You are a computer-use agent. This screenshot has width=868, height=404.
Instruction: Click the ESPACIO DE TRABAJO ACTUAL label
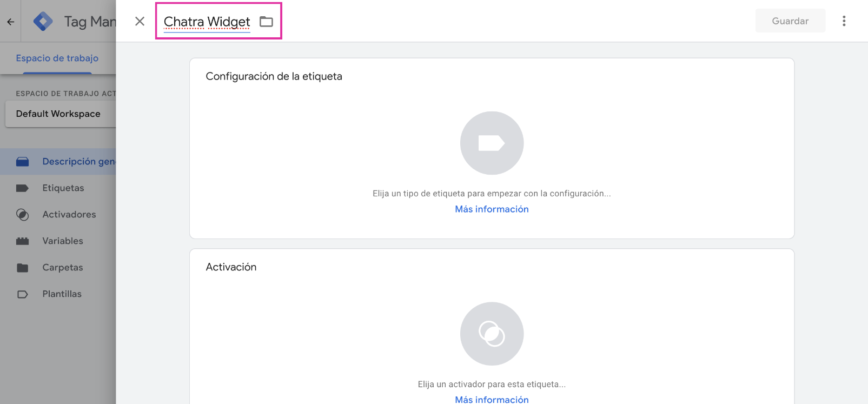click(66, 94)
